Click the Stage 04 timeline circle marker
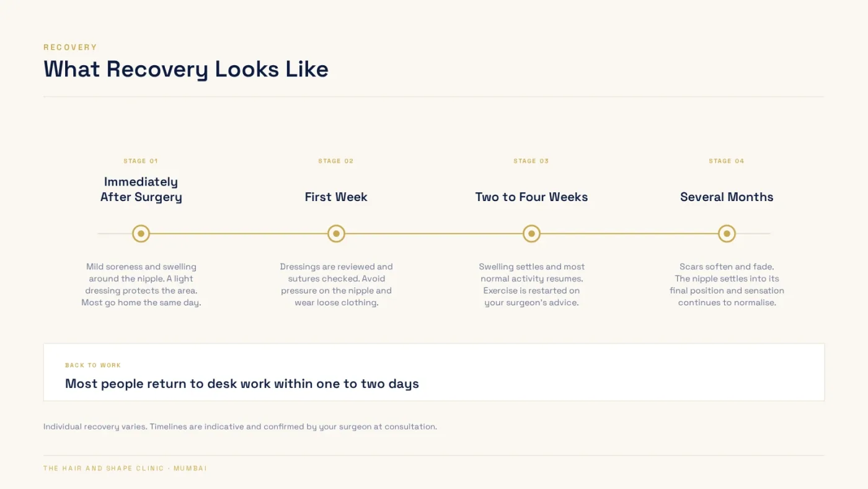The image size is (868, 489). pyautogui.click(x=727, y=234)
